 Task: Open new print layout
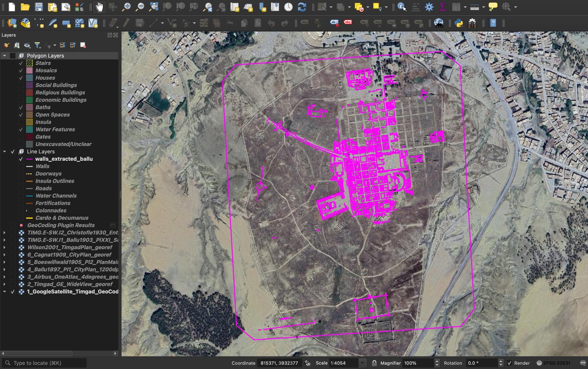[x=52, y=7]
